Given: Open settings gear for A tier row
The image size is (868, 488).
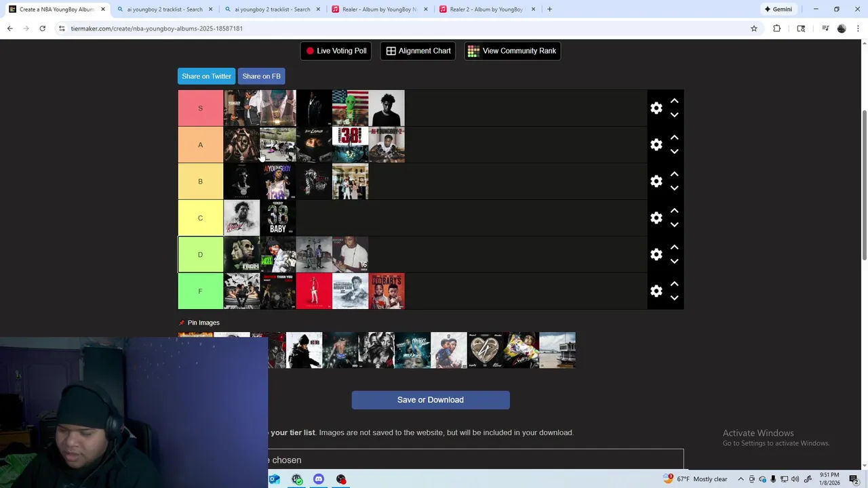Looking at the screenshot, I should [x=656, y=145].
